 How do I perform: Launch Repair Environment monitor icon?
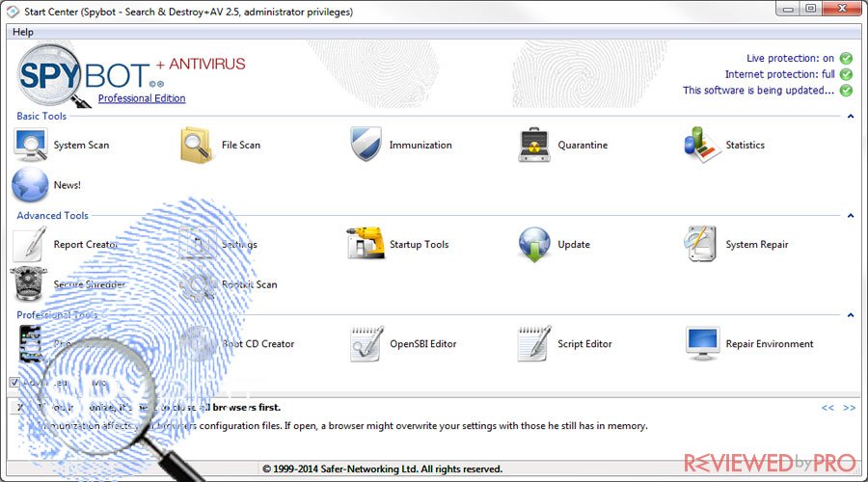[702, 343]
